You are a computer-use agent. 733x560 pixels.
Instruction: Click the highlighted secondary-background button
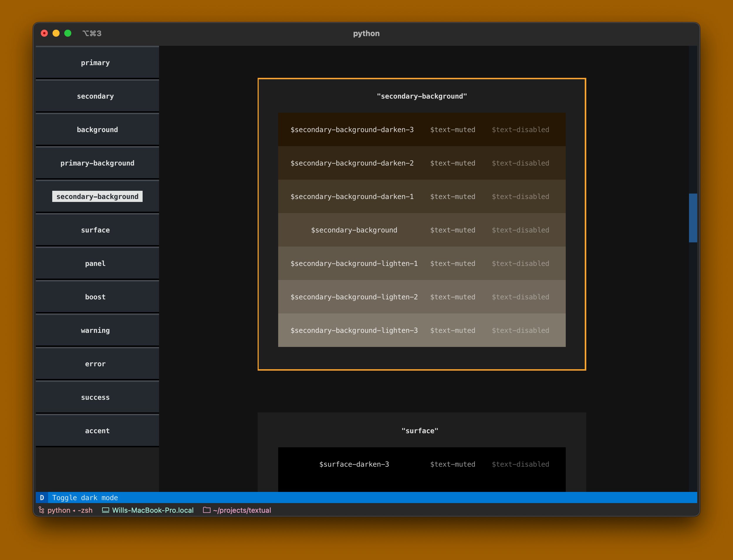97,196
